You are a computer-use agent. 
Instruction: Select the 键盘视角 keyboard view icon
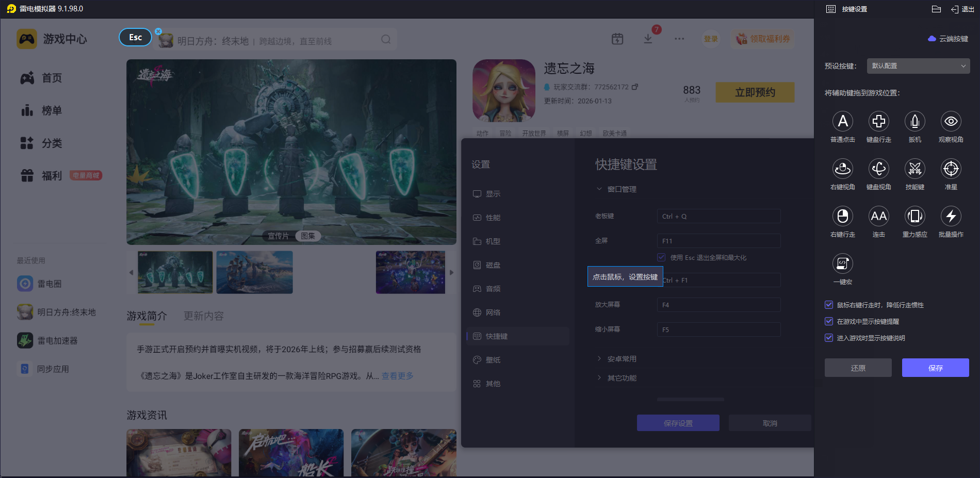[879, 169]
